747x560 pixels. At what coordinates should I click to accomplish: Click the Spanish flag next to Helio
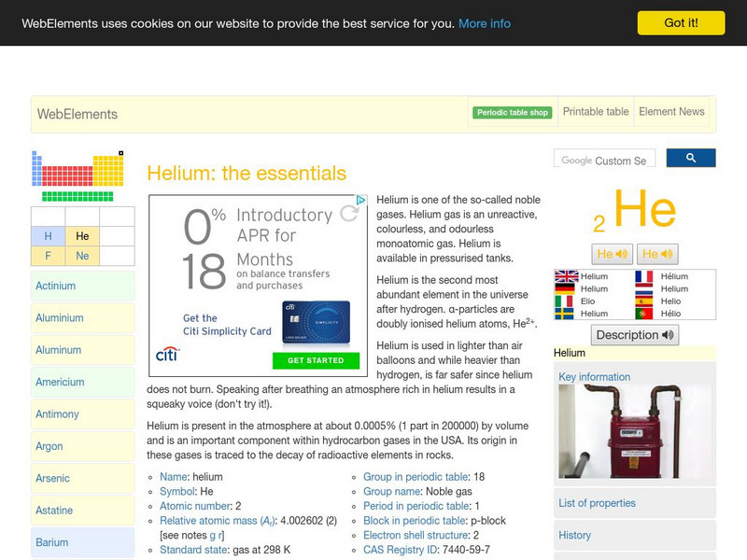tap(644, 301)
